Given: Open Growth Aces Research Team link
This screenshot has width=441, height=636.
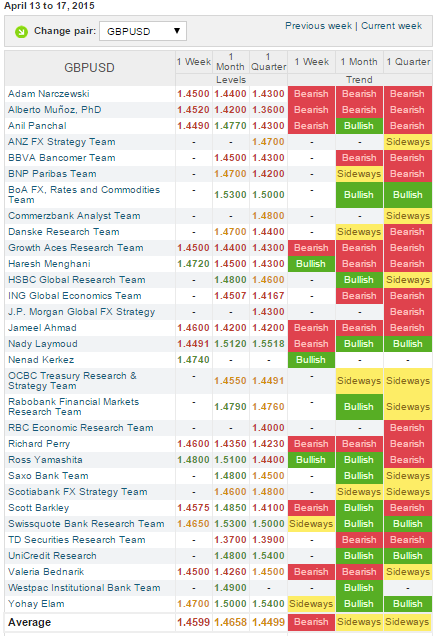Looking at the screenshot, I should pos(76,248).
